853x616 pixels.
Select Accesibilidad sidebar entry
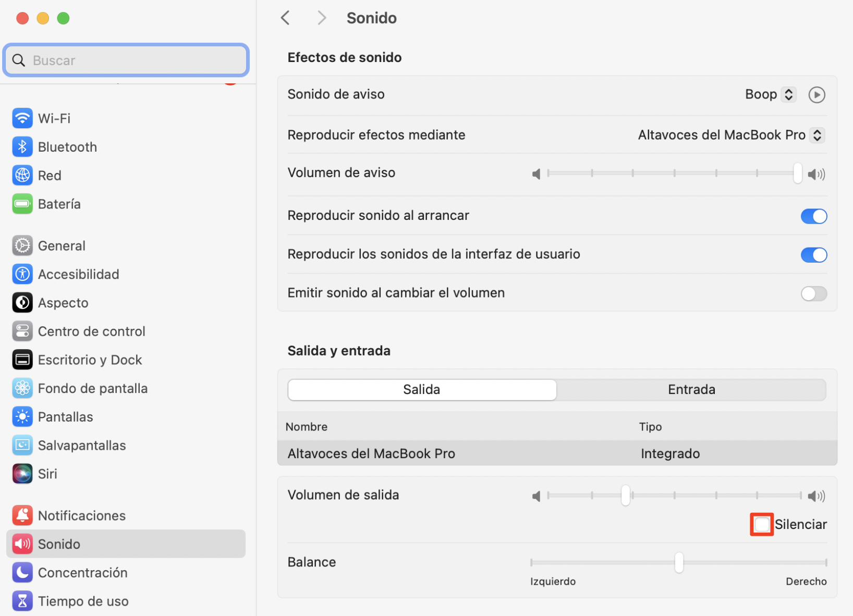coord(126,274)
